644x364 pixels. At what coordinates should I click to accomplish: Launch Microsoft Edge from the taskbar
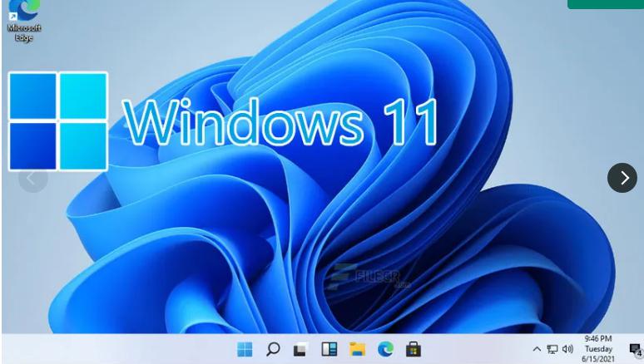pos(385,349)
